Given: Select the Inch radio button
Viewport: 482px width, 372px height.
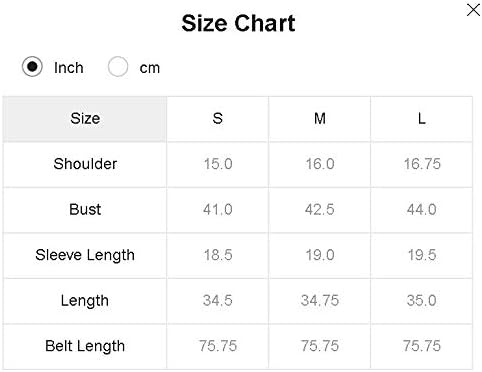Looking at the screenshot, I should point(32,67).
